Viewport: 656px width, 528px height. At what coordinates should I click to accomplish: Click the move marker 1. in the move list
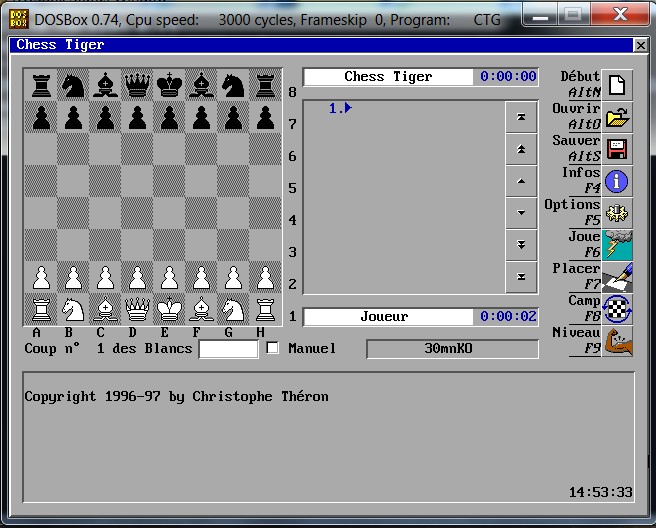340,108
